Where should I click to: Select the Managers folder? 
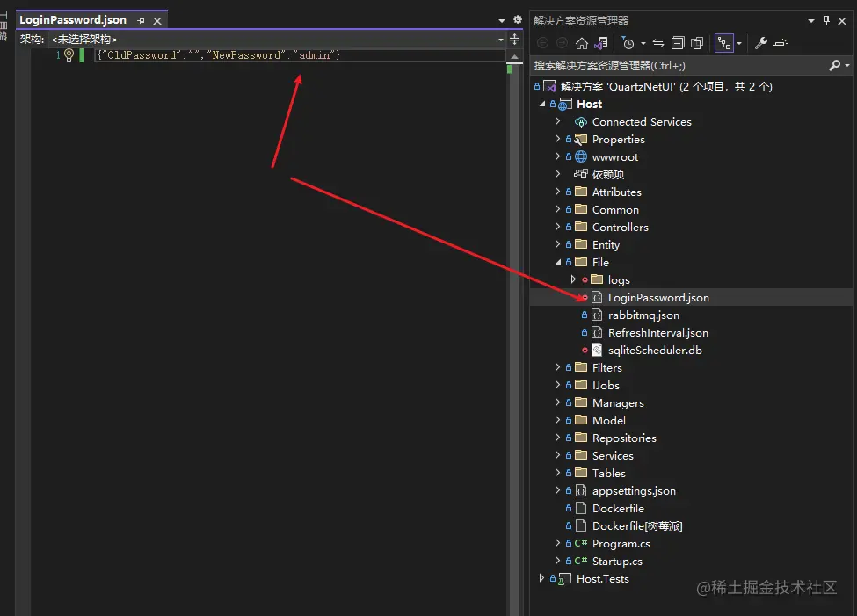(x=618, y=402)
